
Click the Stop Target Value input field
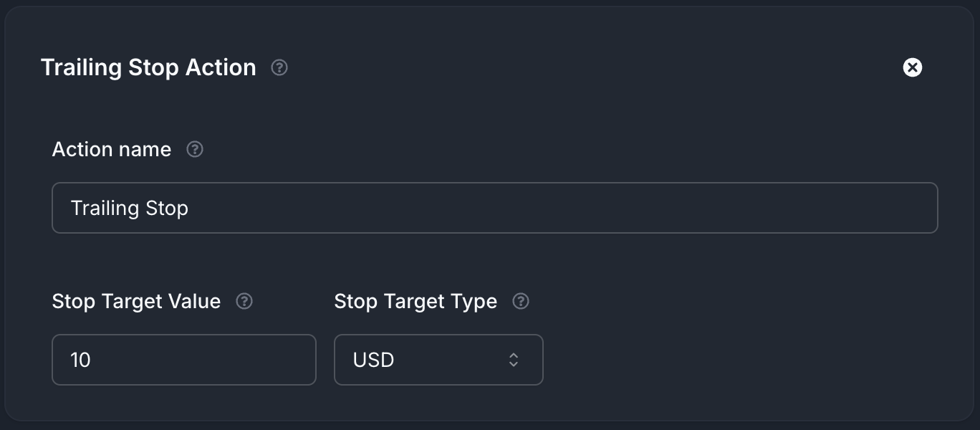click(184, 360)
